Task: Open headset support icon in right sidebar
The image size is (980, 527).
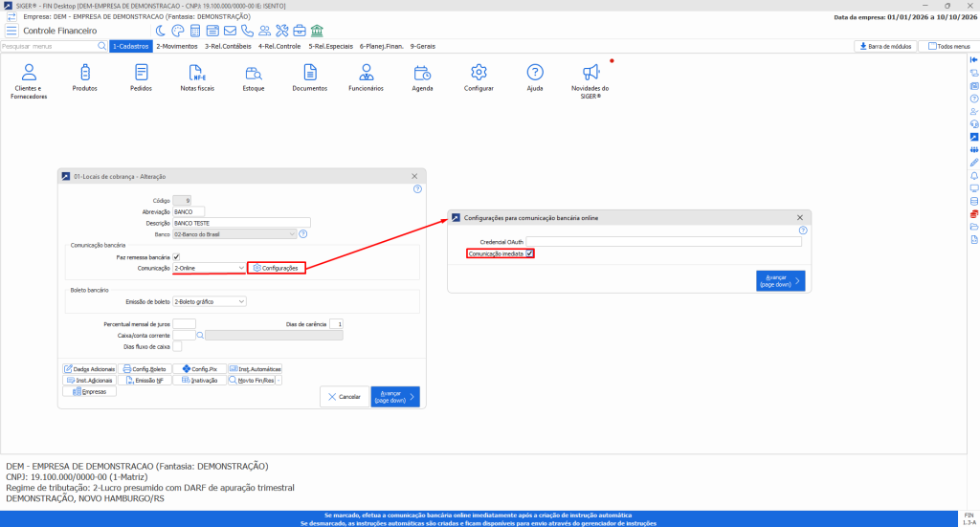Action: (973, 124)
